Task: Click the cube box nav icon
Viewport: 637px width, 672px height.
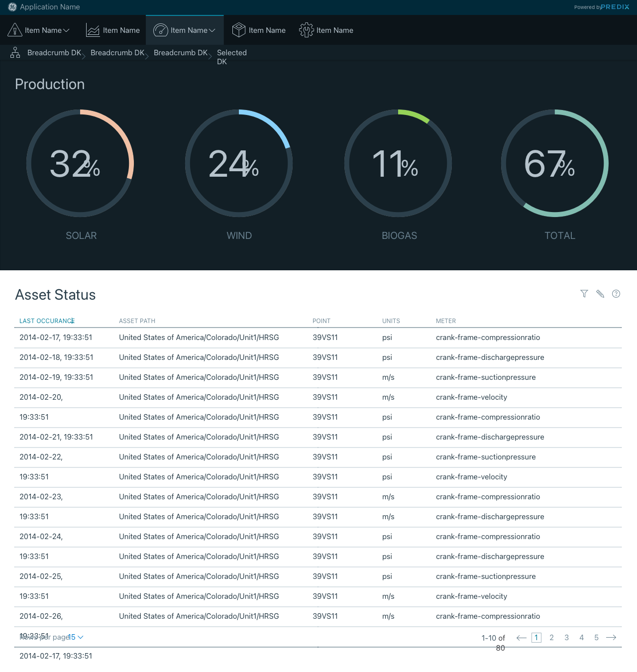Action: [x=239, y=30]
